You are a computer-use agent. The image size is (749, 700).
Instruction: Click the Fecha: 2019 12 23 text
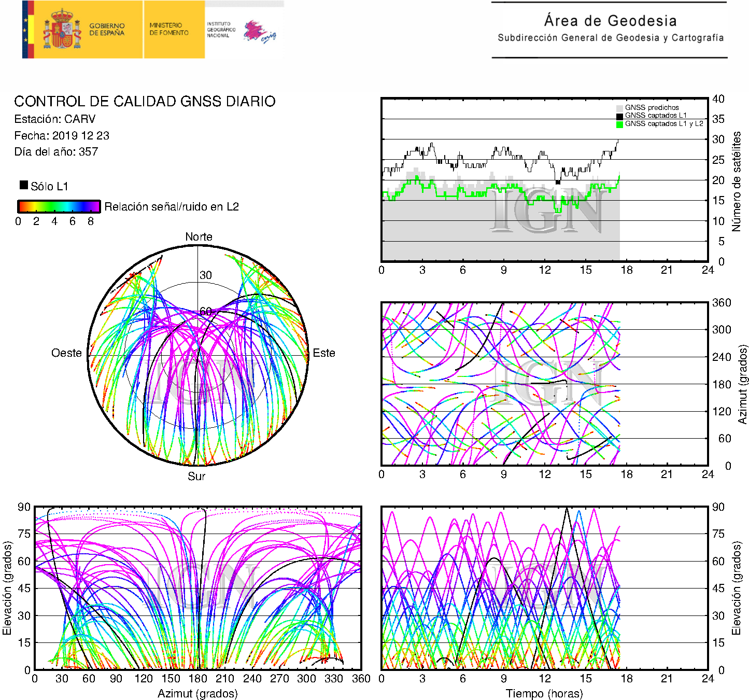[x=62, y=136]
